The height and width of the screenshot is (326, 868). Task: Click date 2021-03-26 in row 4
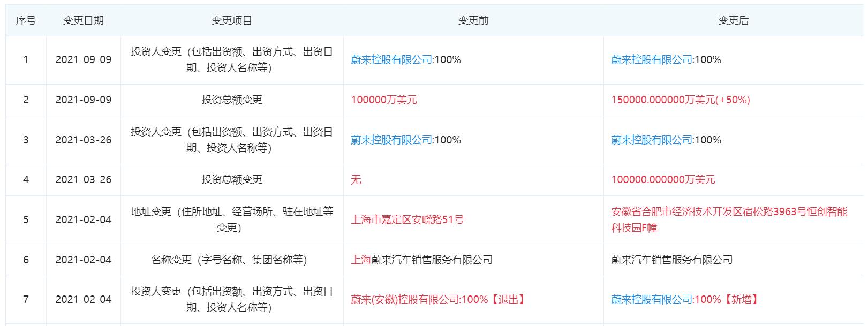(x=84, y=180)
